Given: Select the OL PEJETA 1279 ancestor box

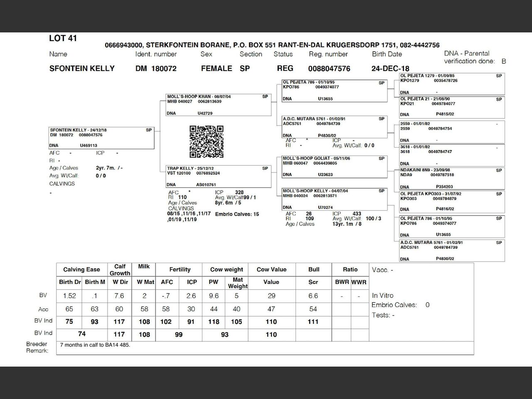Looking at the screenshot, I should (x=452, y=84).
